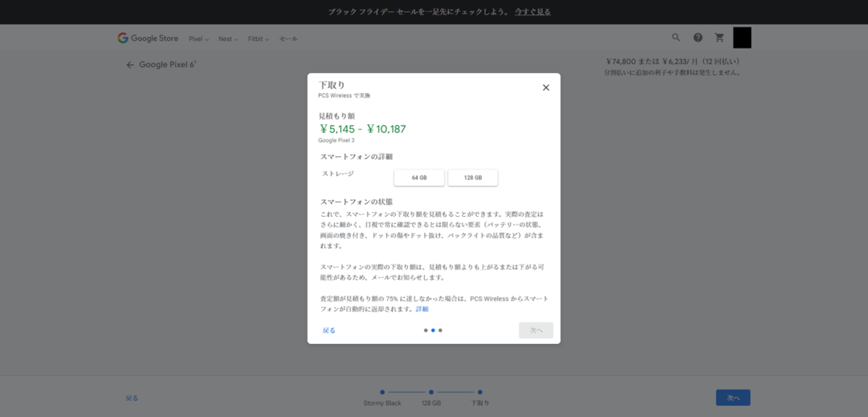
Task: Go to the Google Store home logo
Action: click(x=148, y=38)
